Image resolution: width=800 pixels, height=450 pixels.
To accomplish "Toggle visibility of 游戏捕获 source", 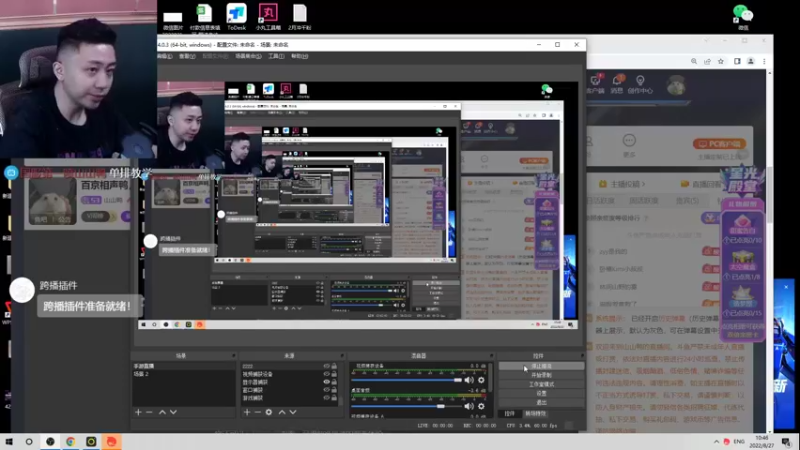I will (x=327, y=397).
